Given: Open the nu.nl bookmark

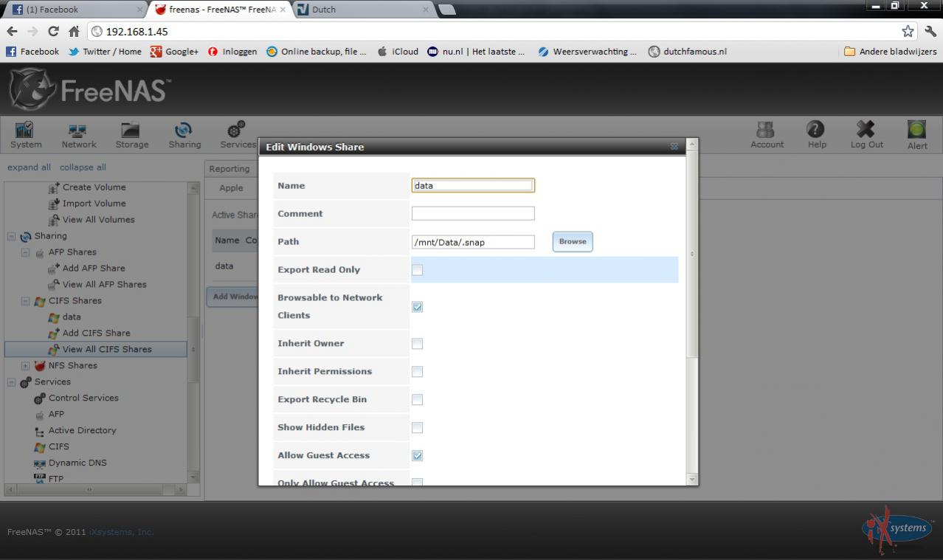Looking at the screenshot, I should (477, 52).
